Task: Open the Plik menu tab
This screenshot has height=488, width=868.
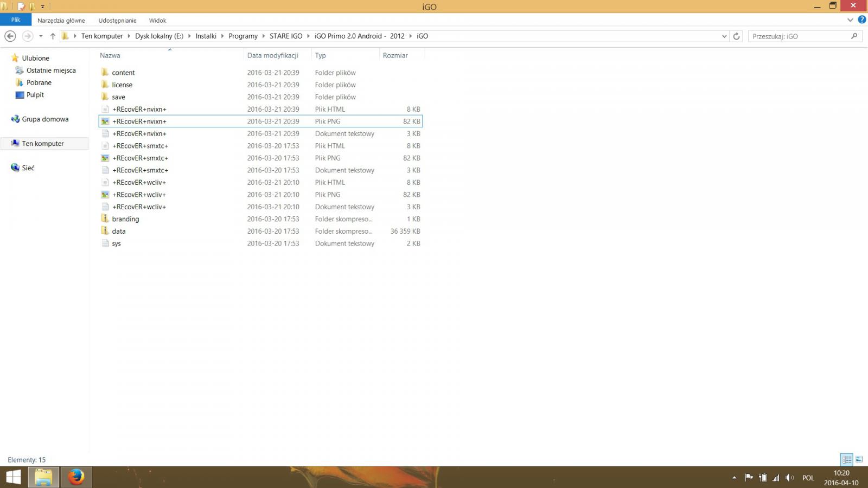Action: (x=16, y=20)
